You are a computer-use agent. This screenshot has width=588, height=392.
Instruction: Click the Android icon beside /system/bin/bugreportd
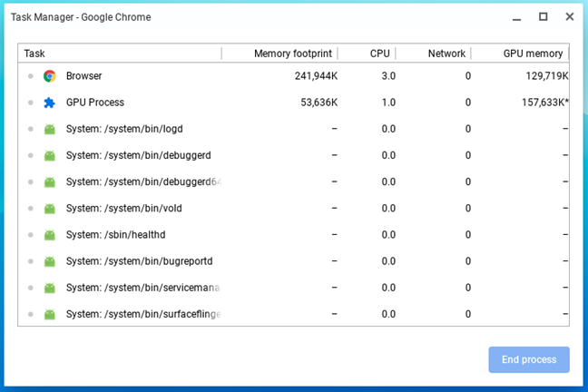coord(50,261)
